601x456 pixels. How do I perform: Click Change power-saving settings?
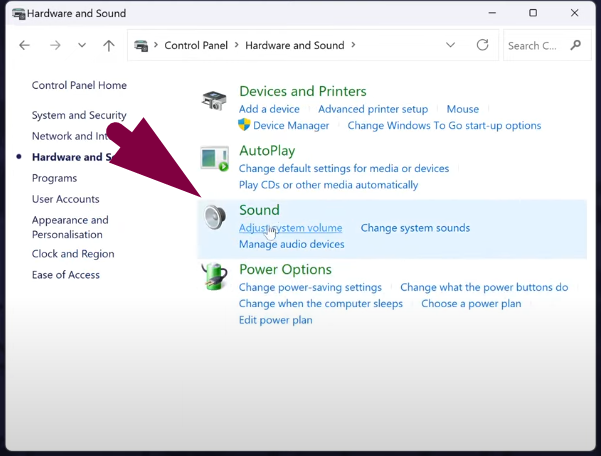[310, 287]
